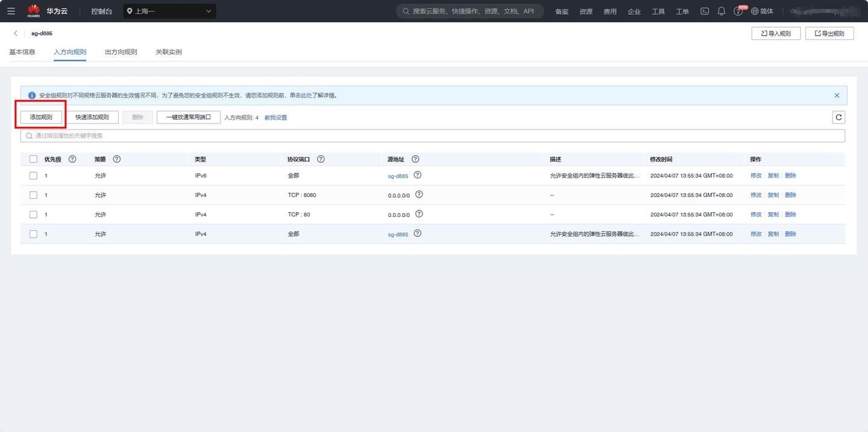Click the Huawei Cloud logo

click(x=33, y=11)
